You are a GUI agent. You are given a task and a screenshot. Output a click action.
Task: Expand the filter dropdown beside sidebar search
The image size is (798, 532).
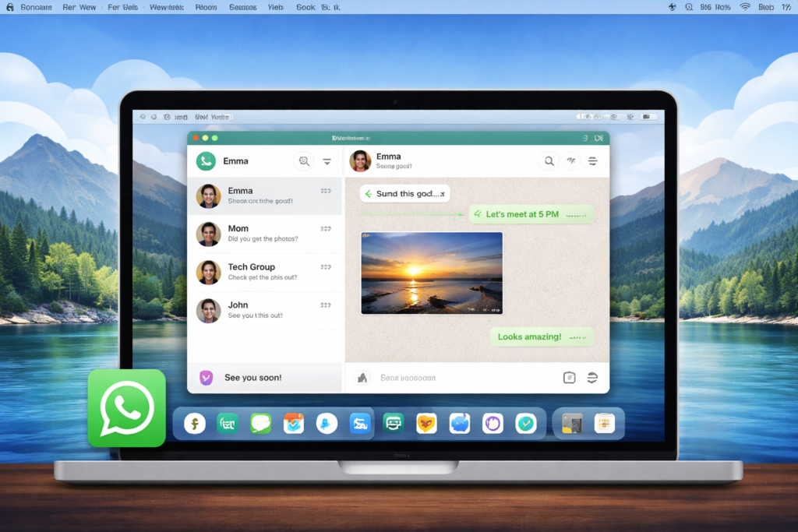[327, 161]
